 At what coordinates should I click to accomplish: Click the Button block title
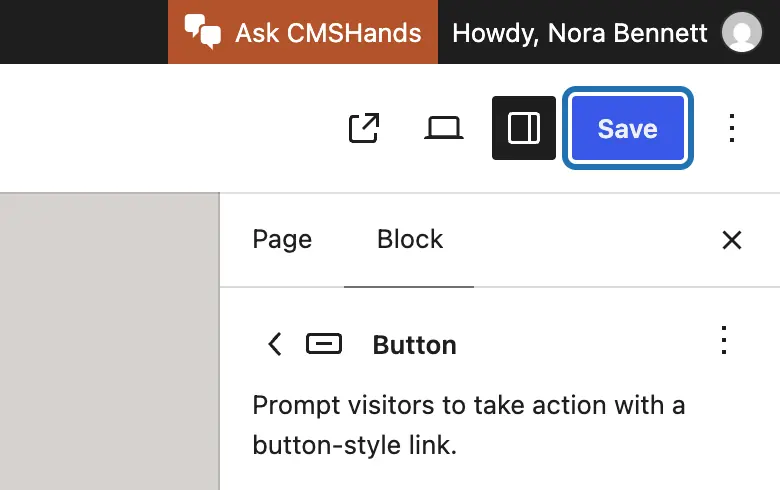[x=414, y=345]
